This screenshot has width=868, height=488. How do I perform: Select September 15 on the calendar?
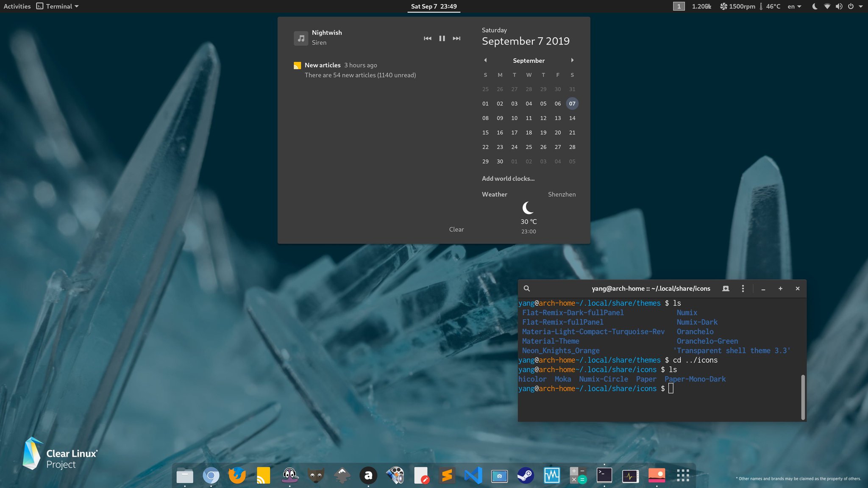point(485,132)
